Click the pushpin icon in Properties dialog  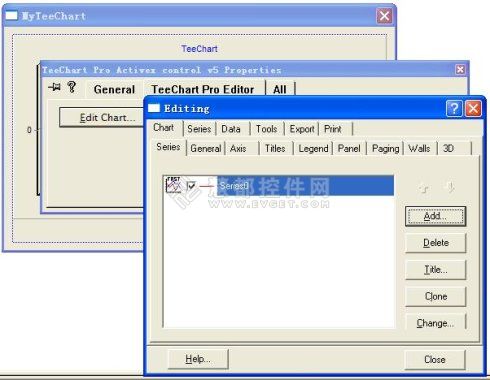54,87
